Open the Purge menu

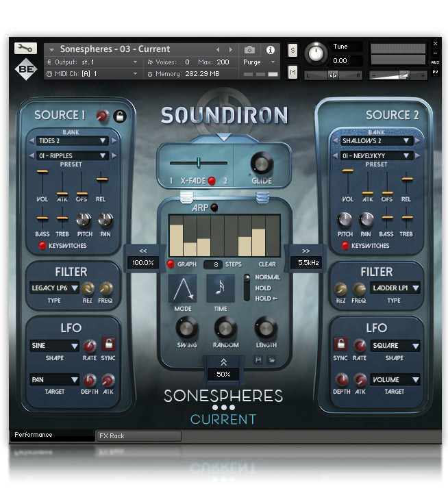click(x=259, y=62)
